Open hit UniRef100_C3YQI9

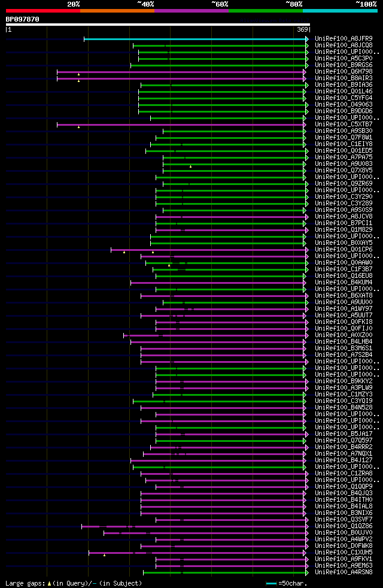(x=344, y=401)
